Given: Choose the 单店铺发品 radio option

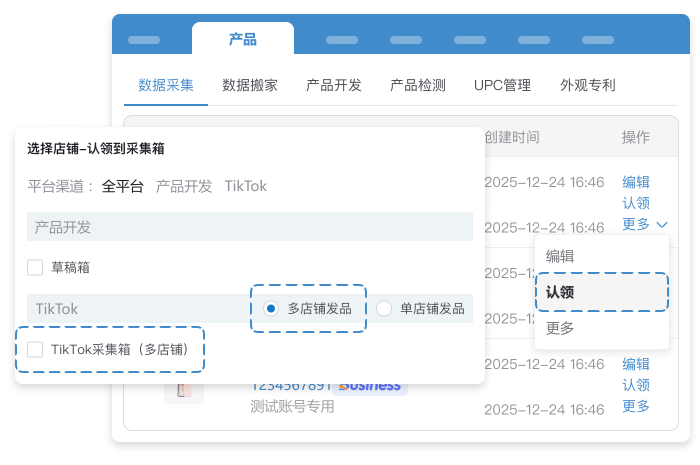Looking at the screenshot, I should click(x=384, y=309).
